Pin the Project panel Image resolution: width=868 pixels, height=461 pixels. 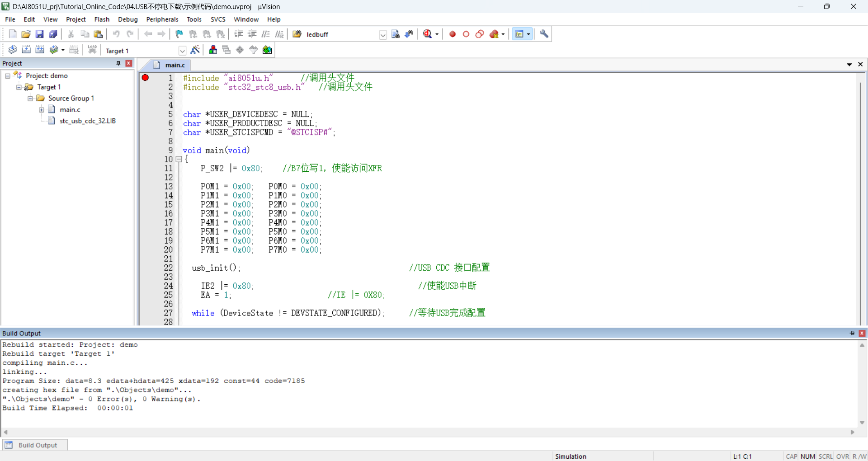118,63
